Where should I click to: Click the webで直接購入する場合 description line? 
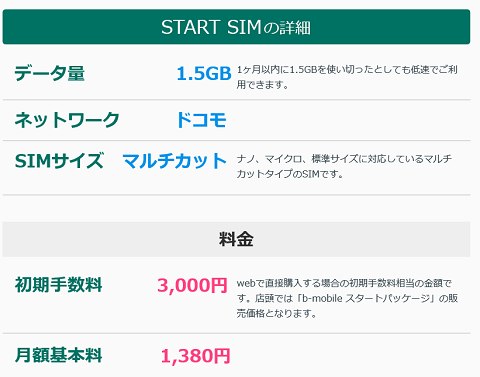(x=344, y=283)
